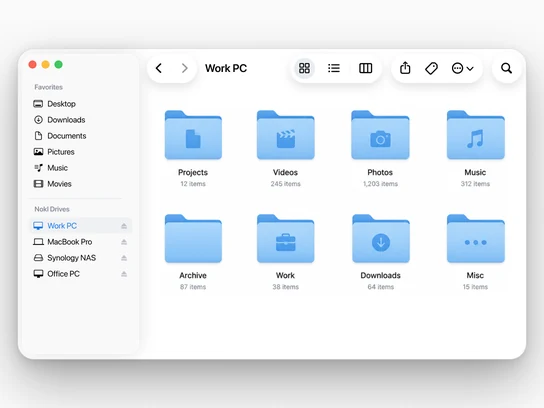Minimize the window with yellow button

(45, 65)
